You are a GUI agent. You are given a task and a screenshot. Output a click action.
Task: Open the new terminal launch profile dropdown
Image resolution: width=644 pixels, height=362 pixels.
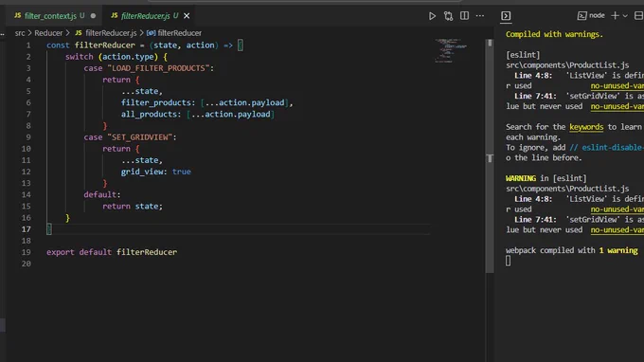(625, 16)
